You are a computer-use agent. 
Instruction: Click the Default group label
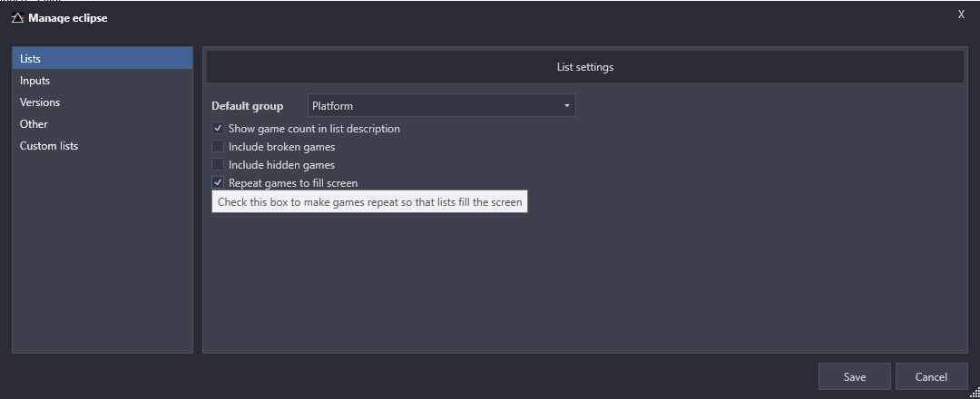248,106
